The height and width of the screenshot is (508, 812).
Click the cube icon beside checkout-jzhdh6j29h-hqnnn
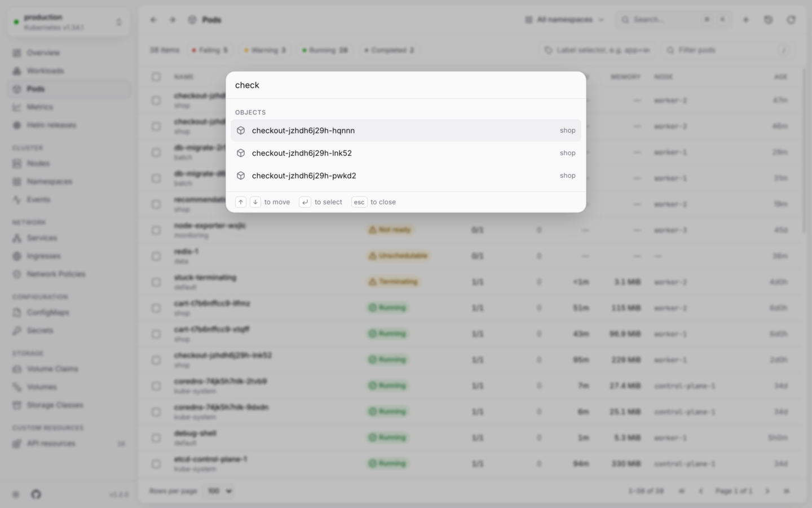(241, 130)
